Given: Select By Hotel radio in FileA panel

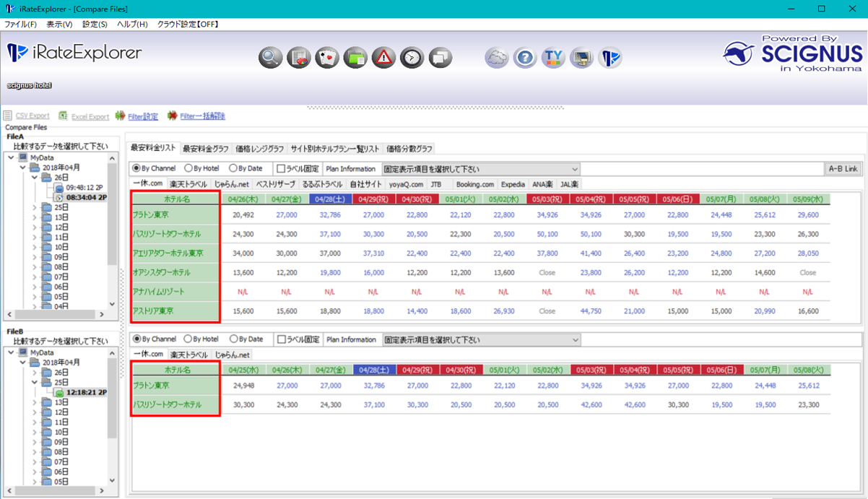Looking at the screenshot, I should click(x=189, y=169).
